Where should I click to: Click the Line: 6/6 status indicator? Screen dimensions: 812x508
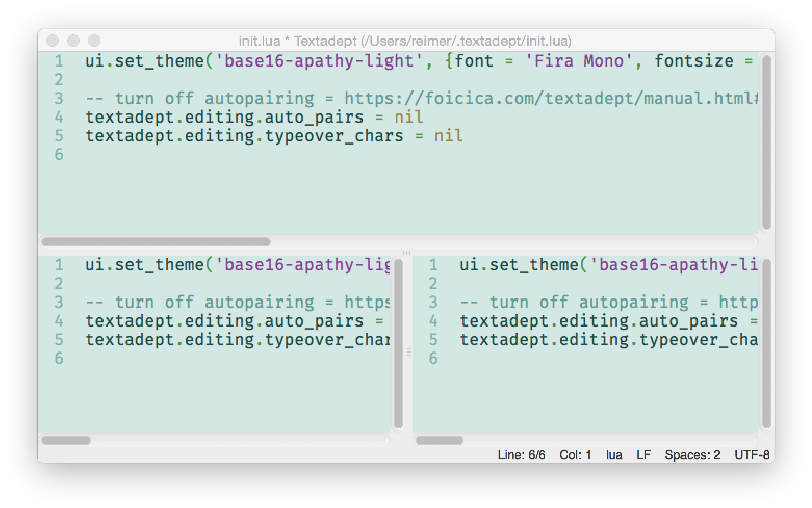(x=521, y=455)
